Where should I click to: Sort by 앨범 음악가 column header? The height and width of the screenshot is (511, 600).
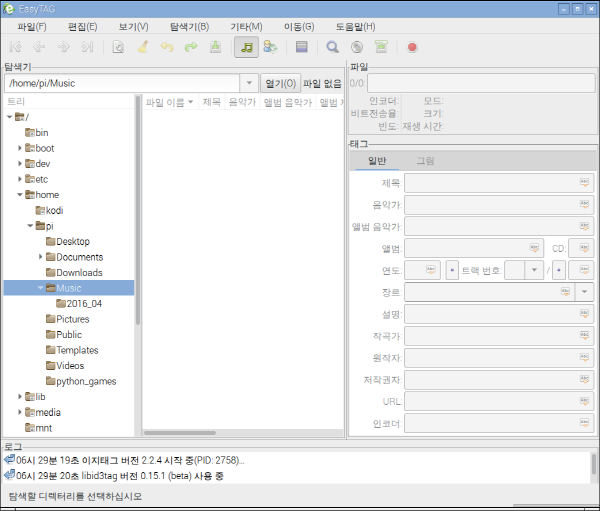288,102
